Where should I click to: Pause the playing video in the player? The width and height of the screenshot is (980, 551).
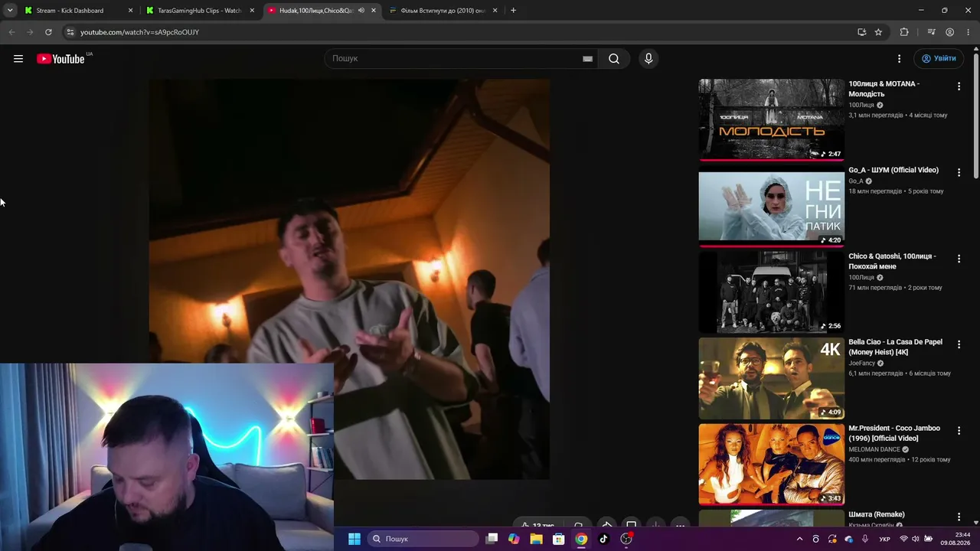[349, 279]
